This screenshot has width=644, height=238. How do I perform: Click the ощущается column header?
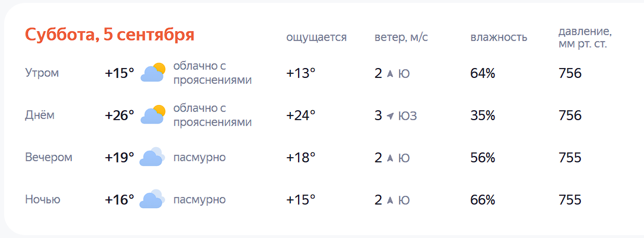coord(317,38)
